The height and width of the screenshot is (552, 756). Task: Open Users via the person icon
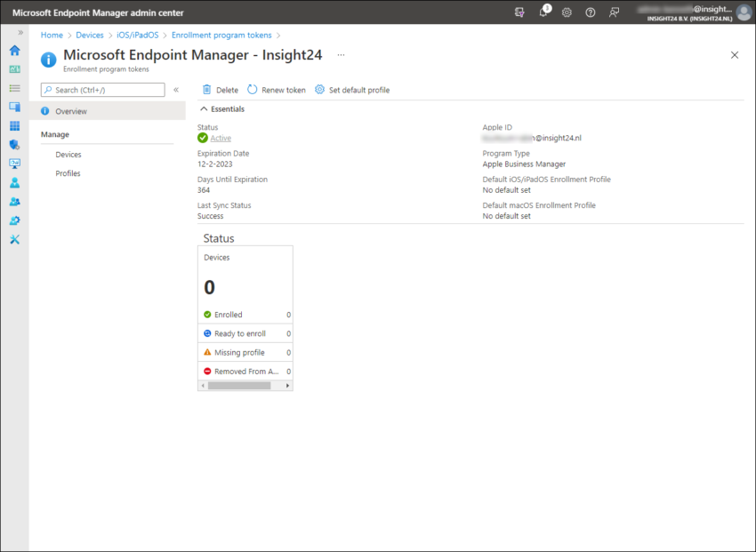click(x=13, y=182)
